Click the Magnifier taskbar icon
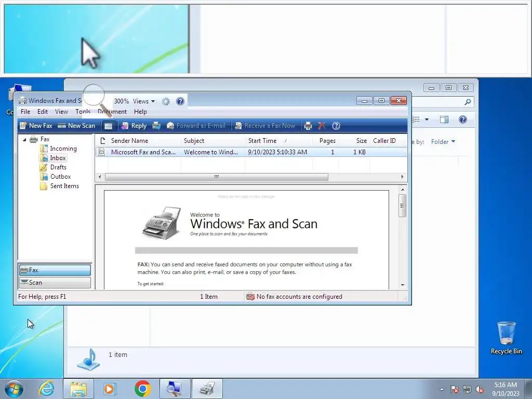 175,389
